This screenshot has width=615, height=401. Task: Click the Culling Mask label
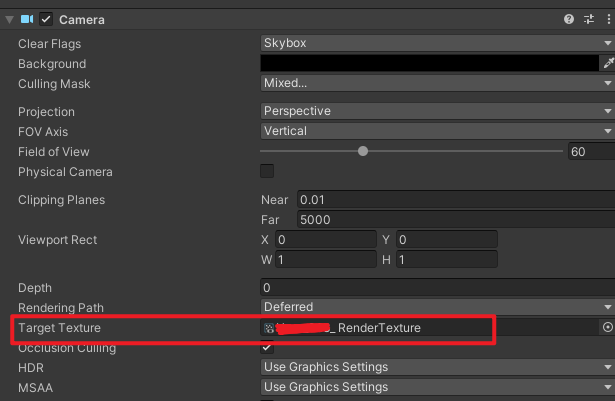pos(54,84)
